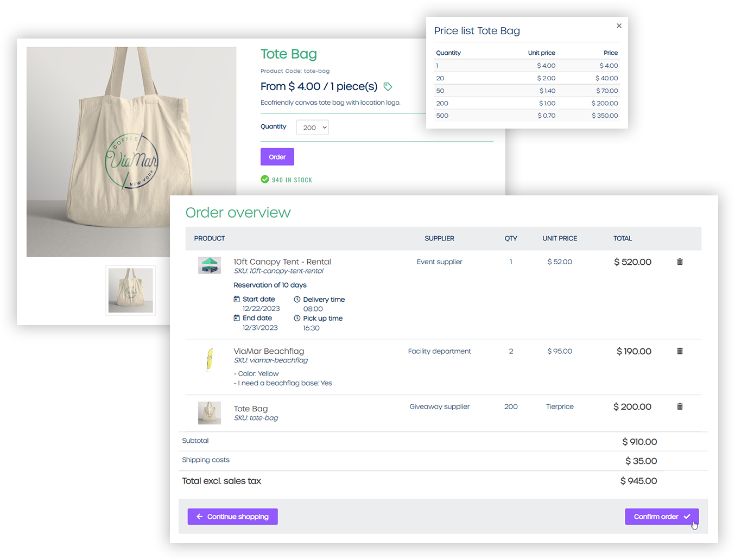Open the Tote Bag thumbnail in order overview
The width and height of the screenshot is (735, 560).
point(210,413)
